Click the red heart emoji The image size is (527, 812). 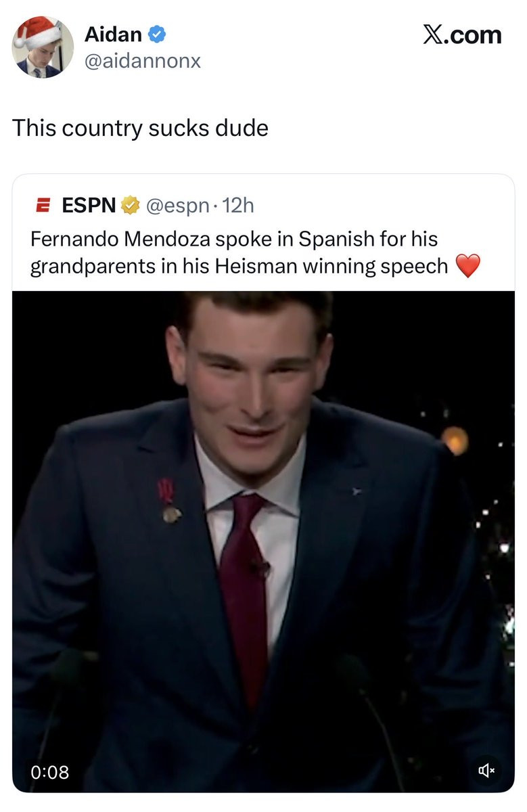[467, 266]
